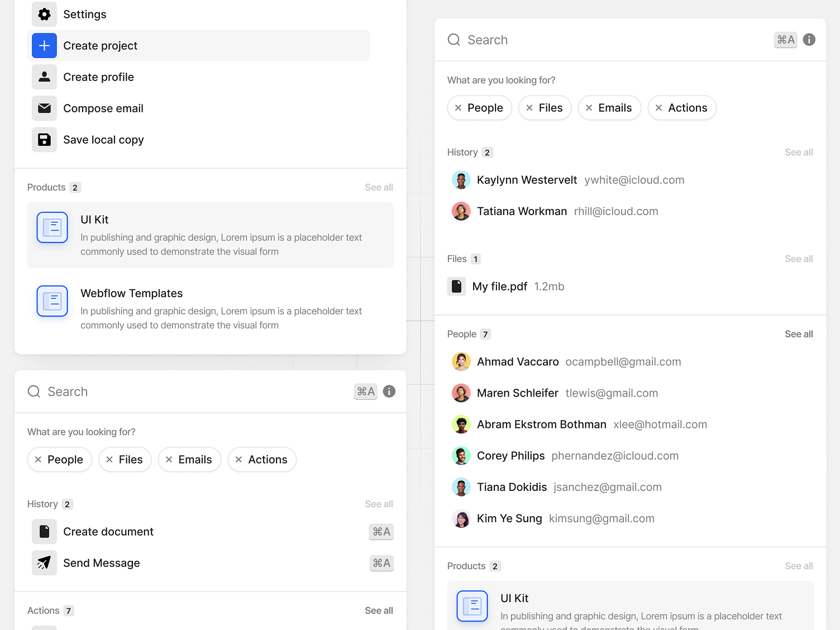Screen dimensions: 840x630
Task: Expand the People list with See all
Action: coord(798,334)
